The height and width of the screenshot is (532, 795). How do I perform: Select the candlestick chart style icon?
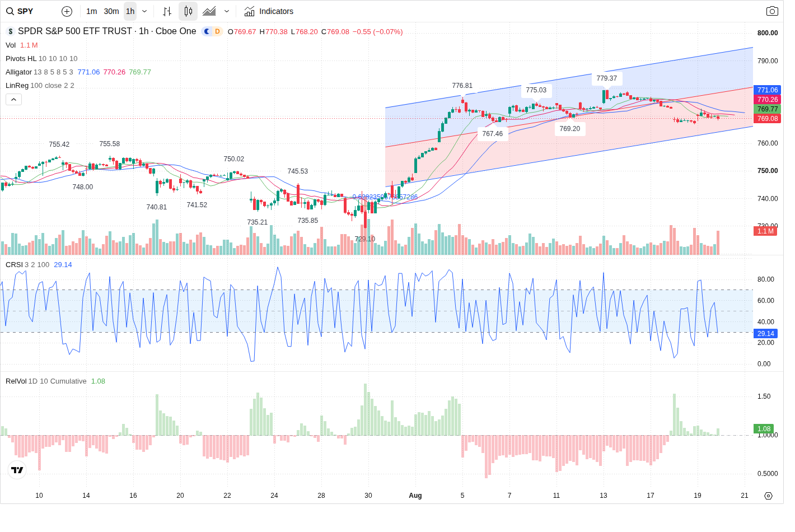pos(188,11)
